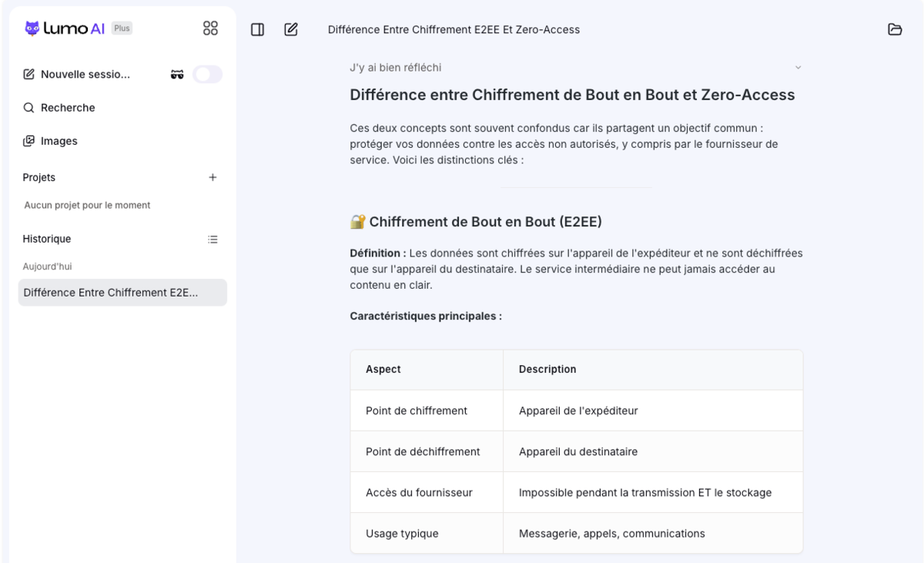
Task: Click the Appareil du destinataire cell
Action: click(x=653, y=451)
